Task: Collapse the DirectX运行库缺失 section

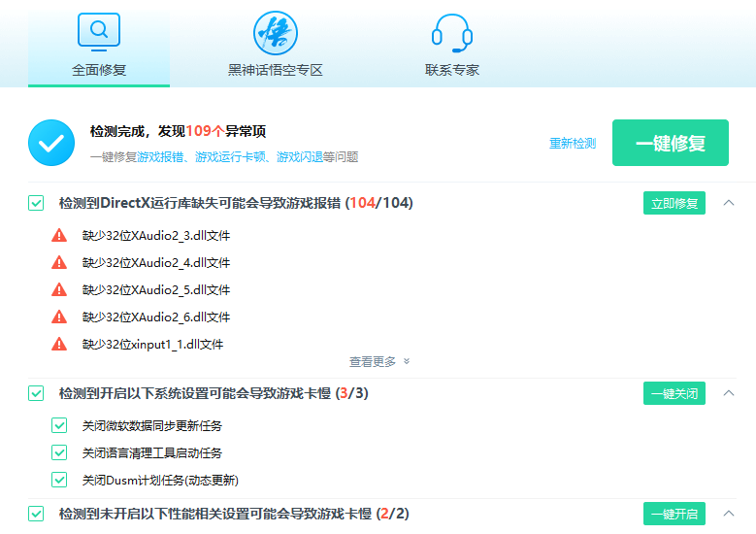Action: pyautogui.click(x=729, y=203)
